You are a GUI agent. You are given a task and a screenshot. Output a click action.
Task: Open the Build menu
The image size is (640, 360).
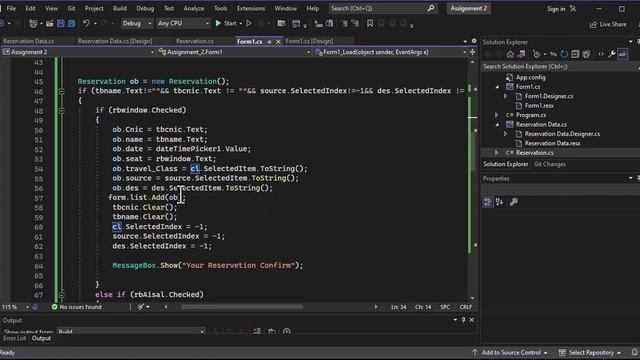pyautogui.click(x=120, y=8)
